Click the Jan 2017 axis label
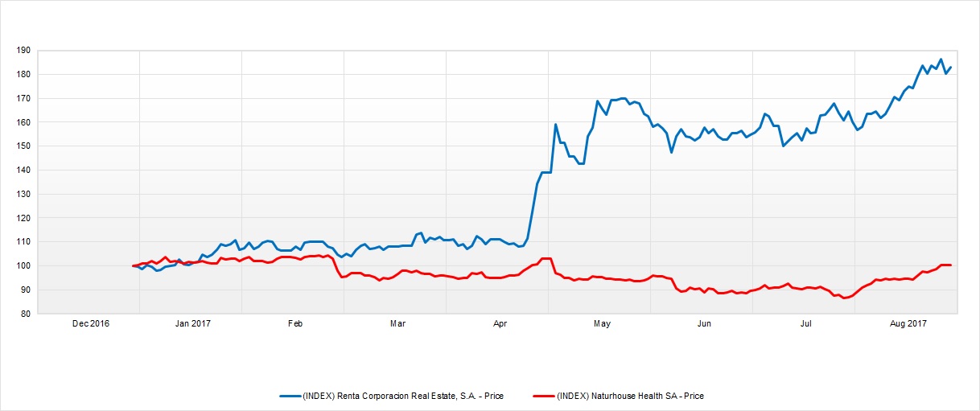Image resolution: width=980 pixels, height=411 pixels. pos(192,323)
